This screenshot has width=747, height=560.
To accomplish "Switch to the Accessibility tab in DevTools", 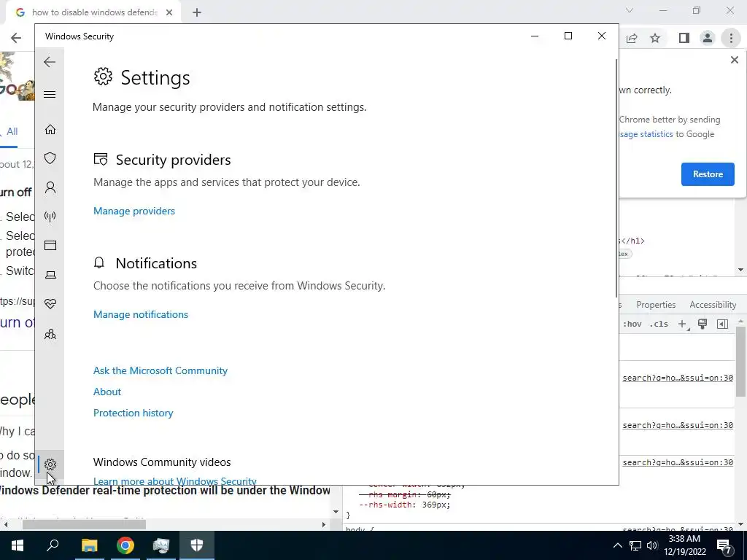I will (713, 305).
